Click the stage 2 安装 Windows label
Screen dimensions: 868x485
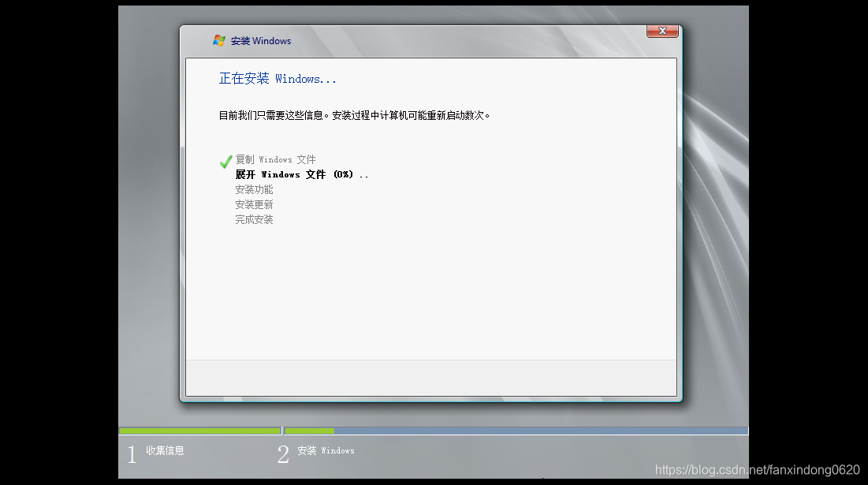(x=326, y=450)
